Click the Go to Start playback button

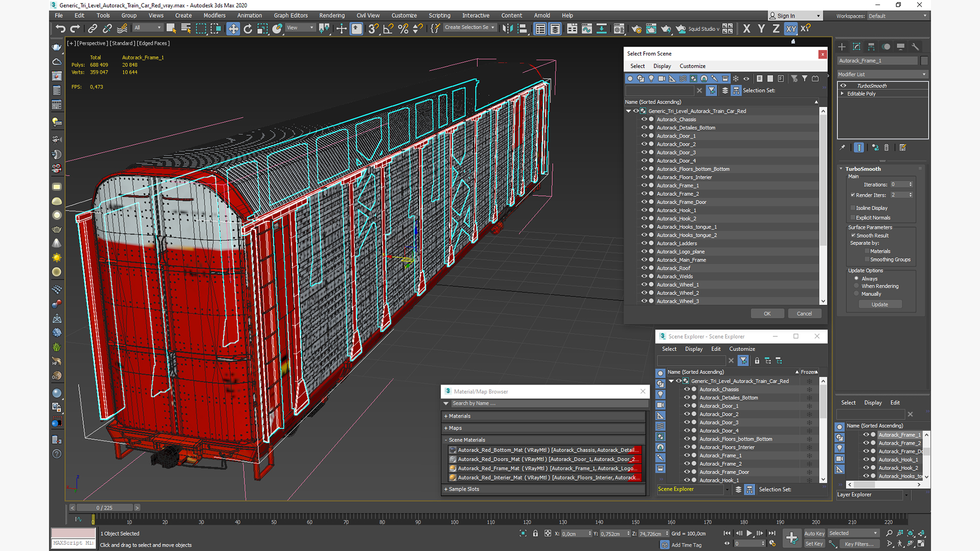tap(727, 533)
